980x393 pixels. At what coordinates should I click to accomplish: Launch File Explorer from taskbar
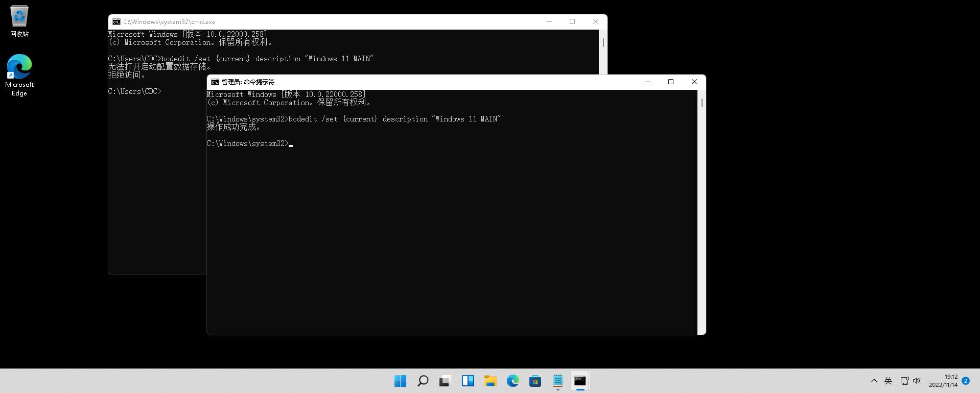(490, 381)
